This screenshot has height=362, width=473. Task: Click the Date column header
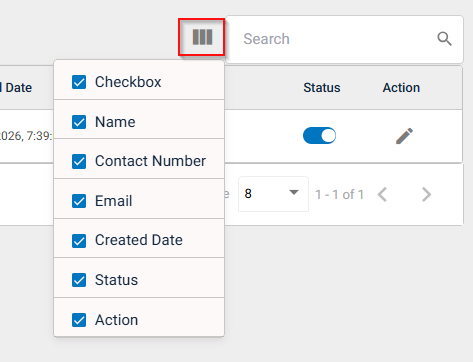(16, 88)
